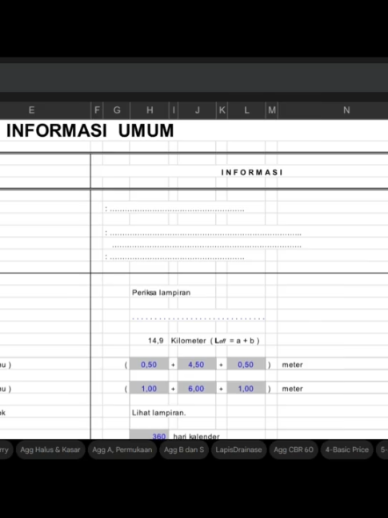This screenshot has height=518, width=388.
Task: Click the Kilometer ( Leff = a + b ) text
Action: click(215, 341)
